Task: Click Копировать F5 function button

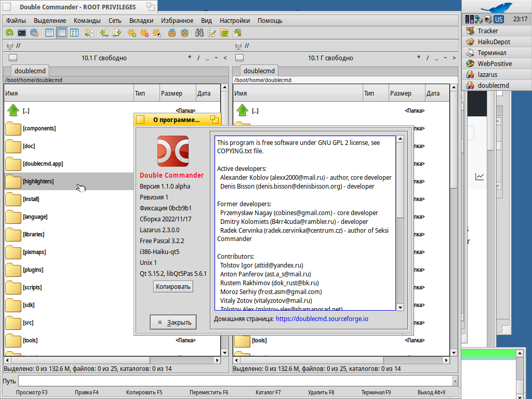Action: pos(144,392)
